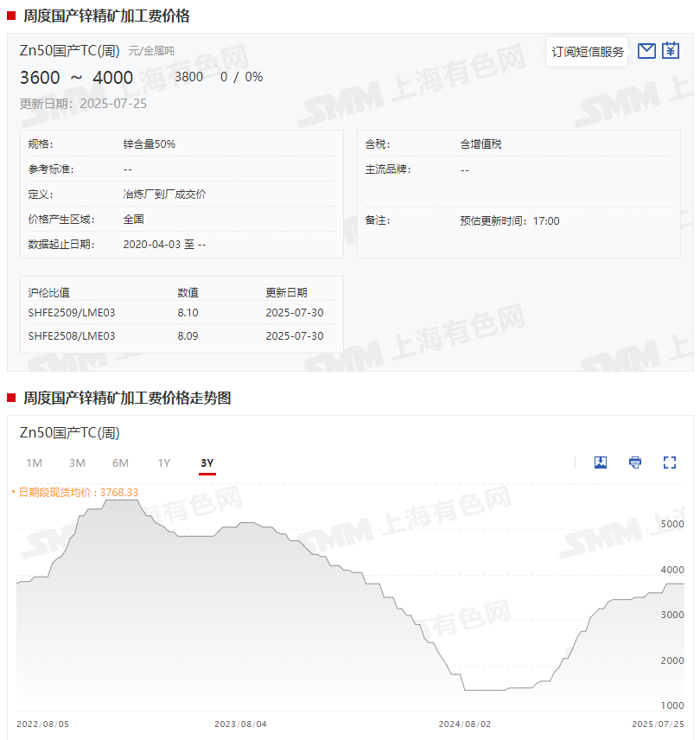
Task: Click the update date 2025-07-25
Action: 113,104
